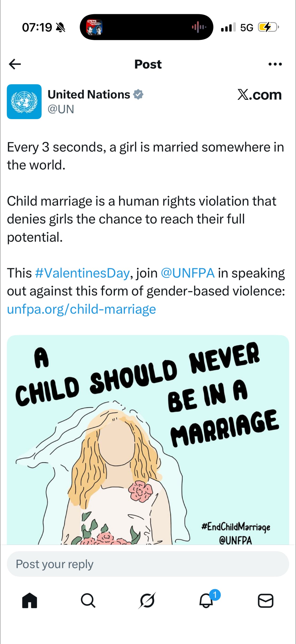Tap the podcast artwork in Dynamic Island

[94, 27]
